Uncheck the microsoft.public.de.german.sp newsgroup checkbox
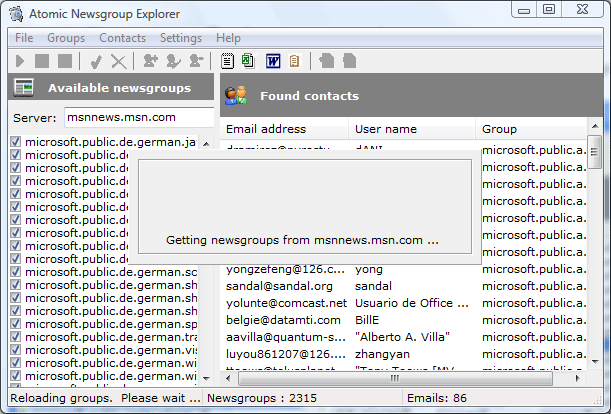 (x=16, y=324)
